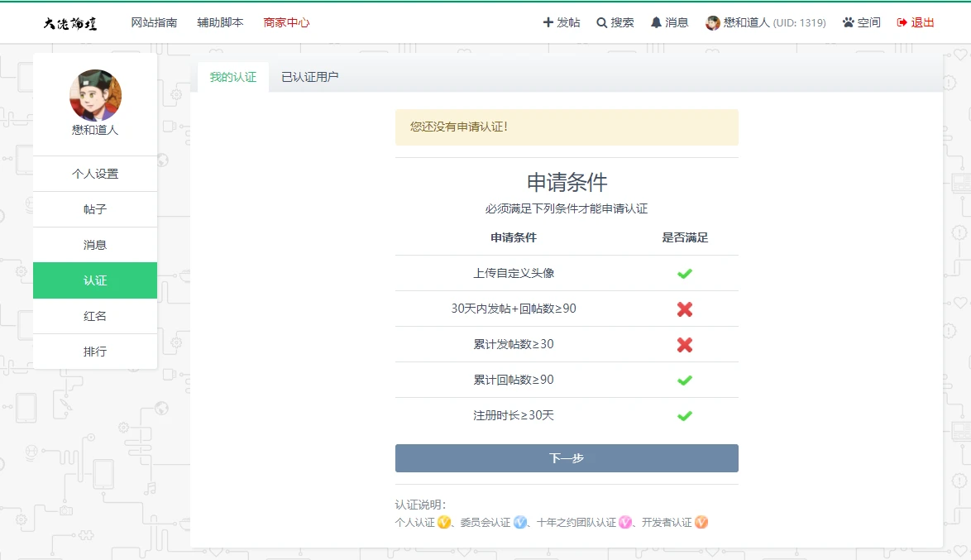
Task: Open notifications with the 消息 bell icon
Action: (656, 22)
